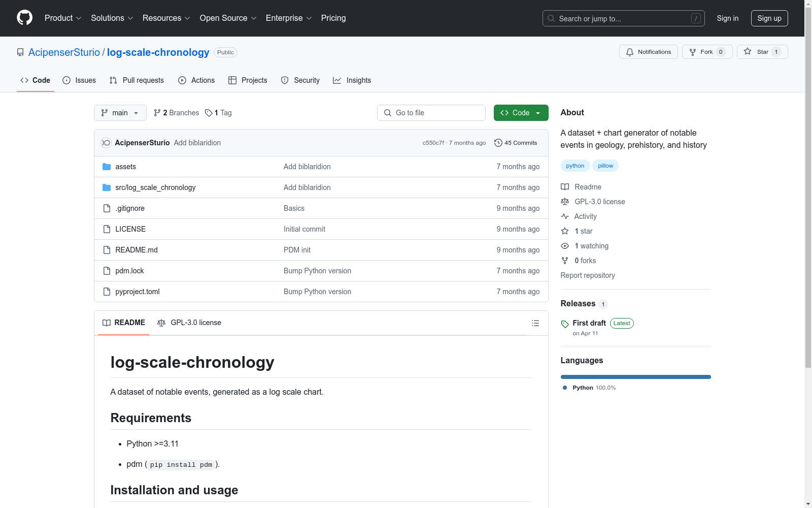Image resolution: width=812 pixels, height=508 pixels.
Task: Switch to the Security tab
Action: point(300,80)
